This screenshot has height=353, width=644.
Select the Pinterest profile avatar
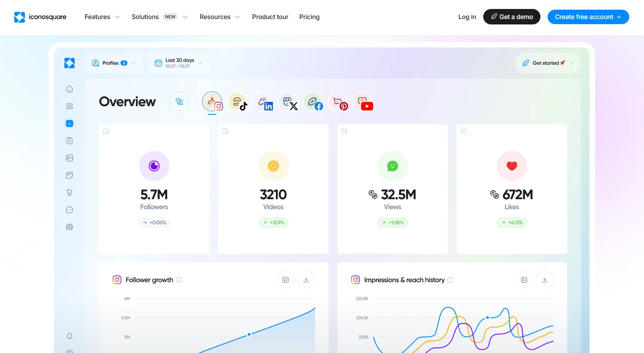pyautogui.click(x=338, y=102)
